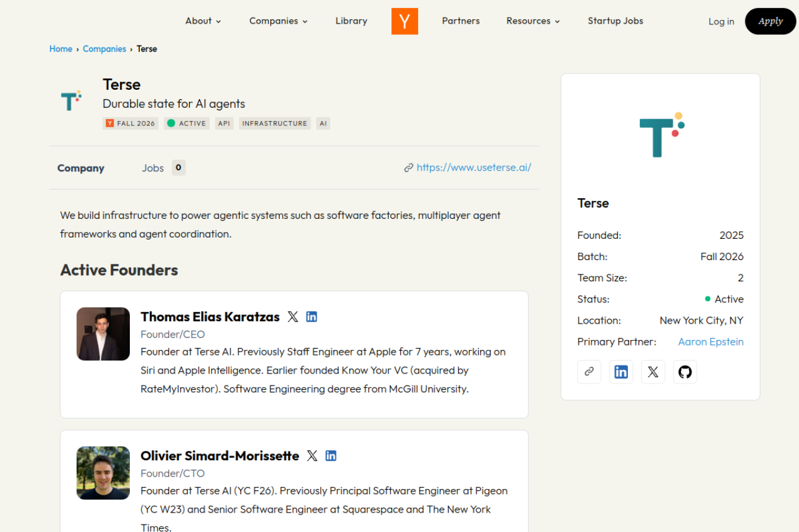Screen dimensions: 799x532
Task: Select the AI tag
Action: point(323,123)
